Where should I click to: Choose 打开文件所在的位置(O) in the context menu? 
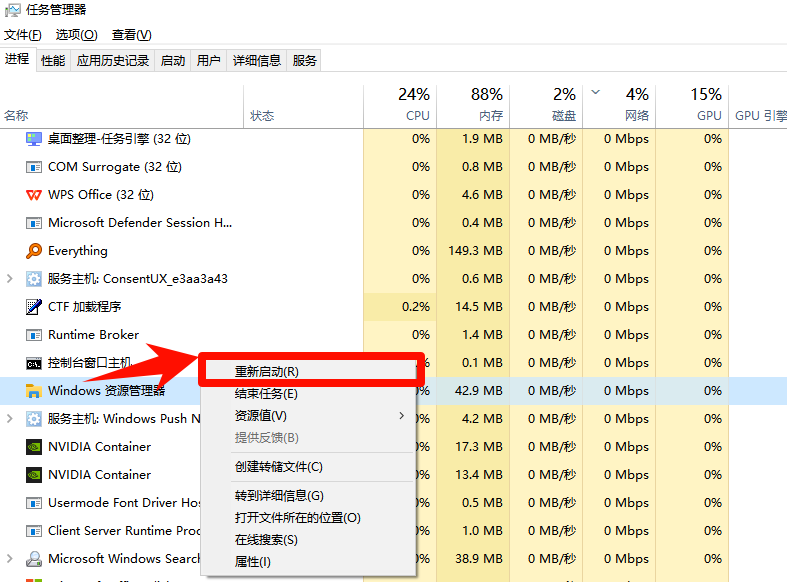308,518
